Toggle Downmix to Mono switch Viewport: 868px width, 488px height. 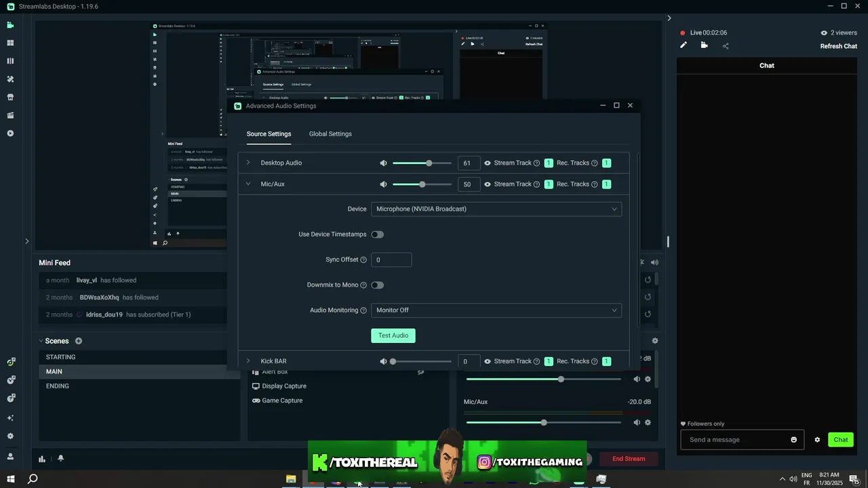point(377,285)
